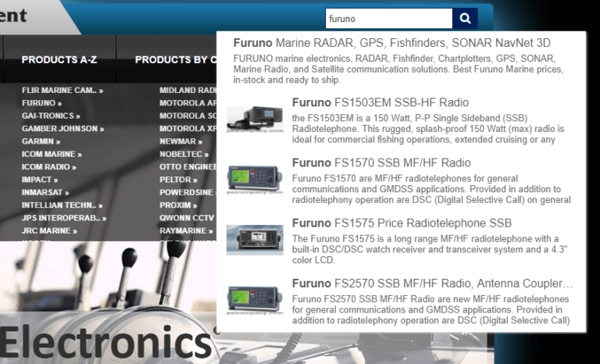Screen dimensions: 600x364
Task: Click the magnifying glass search button
Action: tap(465, 19)
